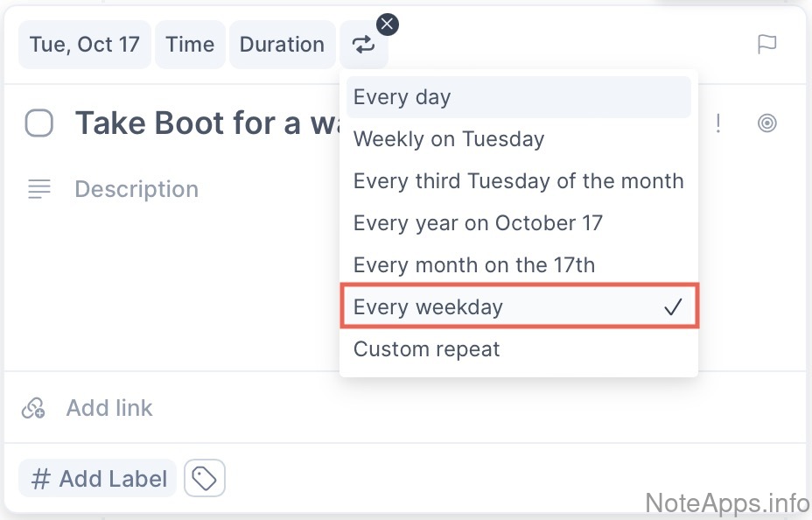Image resolution: width=812 pixels, height=520 pixels.
Task: Click the target focus icon
Action: tap(766, 123)
